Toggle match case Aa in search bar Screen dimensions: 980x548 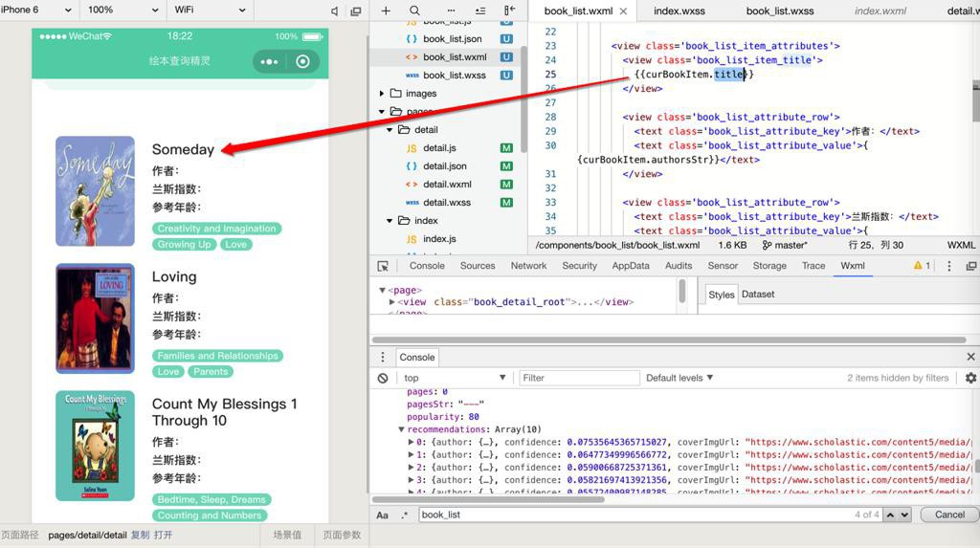coord(382,515)
